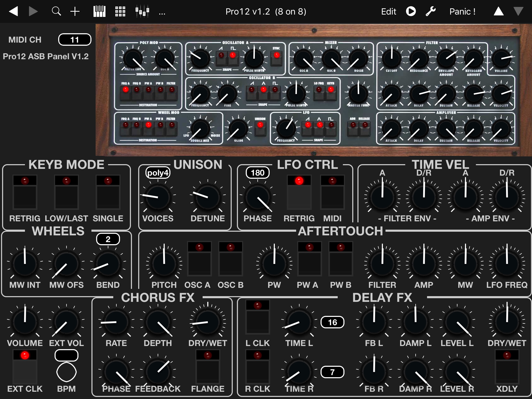This screenshot has height=399, width=532.
Task: Toggle the ADR button on panel
Action: pyautogui.click(x=353, y=128)
